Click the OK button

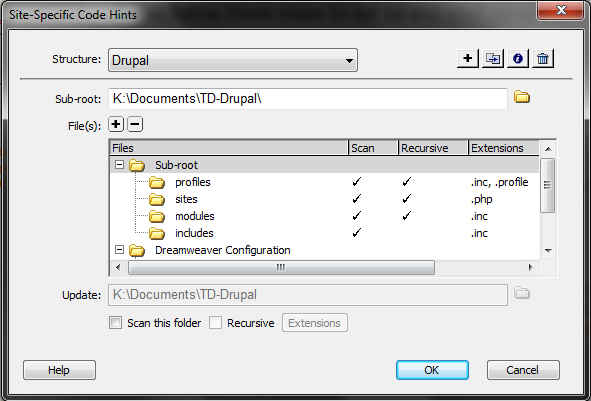point(432,370)
